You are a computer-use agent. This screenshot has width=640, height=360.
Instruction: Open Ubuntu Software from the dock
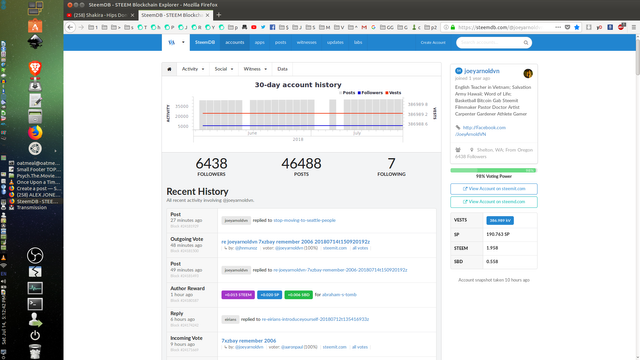pyautogui.click(x=35, y=26)
